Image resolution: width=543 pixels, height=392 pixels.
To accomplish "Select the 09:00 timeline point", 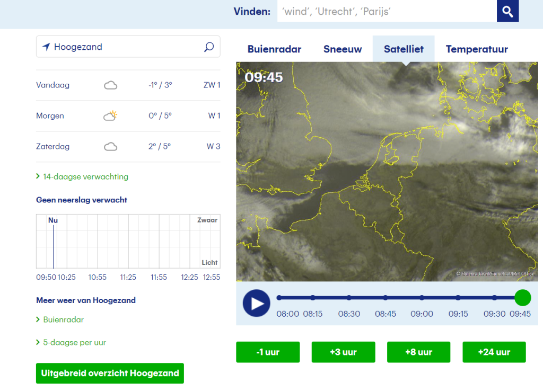I will coord(422,298).
